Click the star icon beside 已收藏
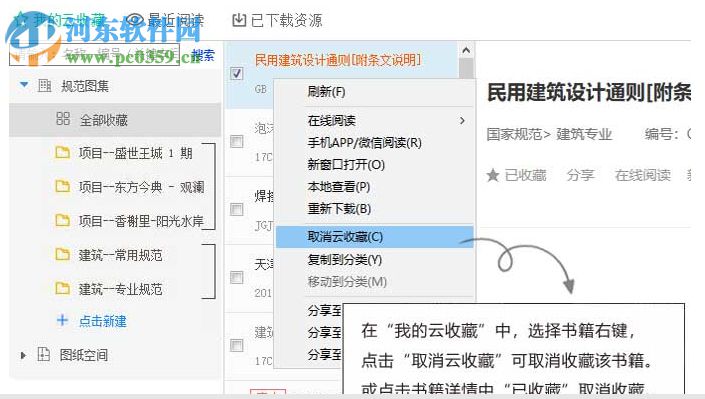 [x=493, y=175]
